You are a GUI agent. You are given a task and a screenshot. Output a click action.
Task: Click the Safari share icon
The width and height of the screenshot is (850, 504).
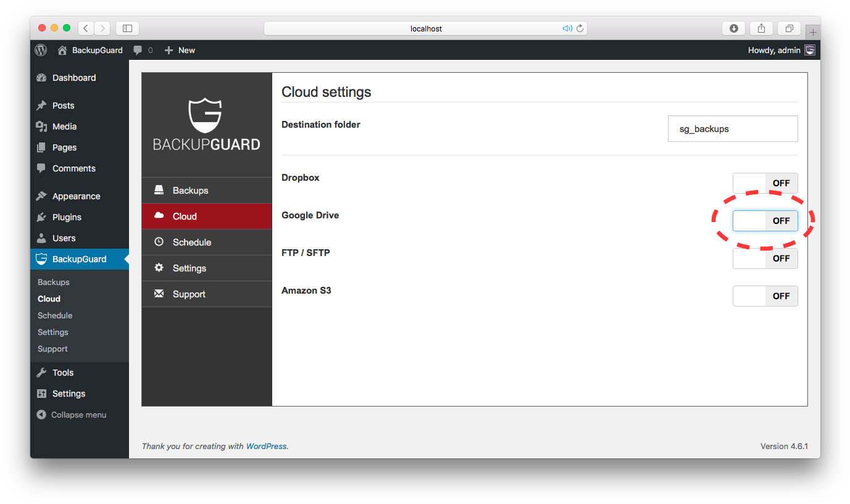[x=761, y=28]
